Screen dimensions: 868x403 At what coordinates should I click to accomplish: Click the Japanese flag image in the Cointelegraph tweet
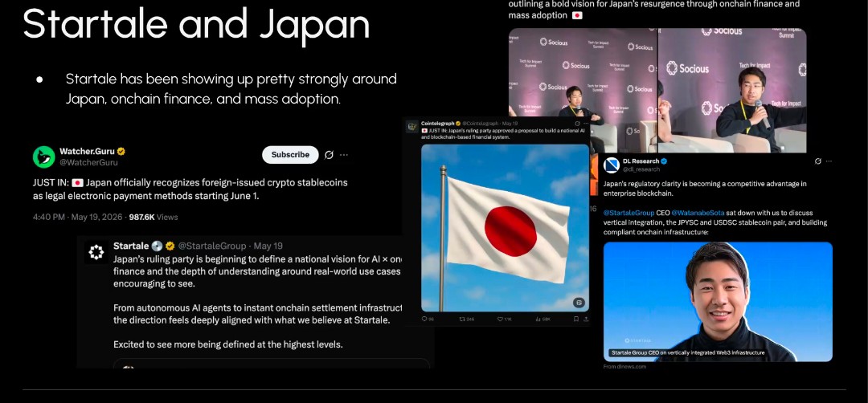505,228
